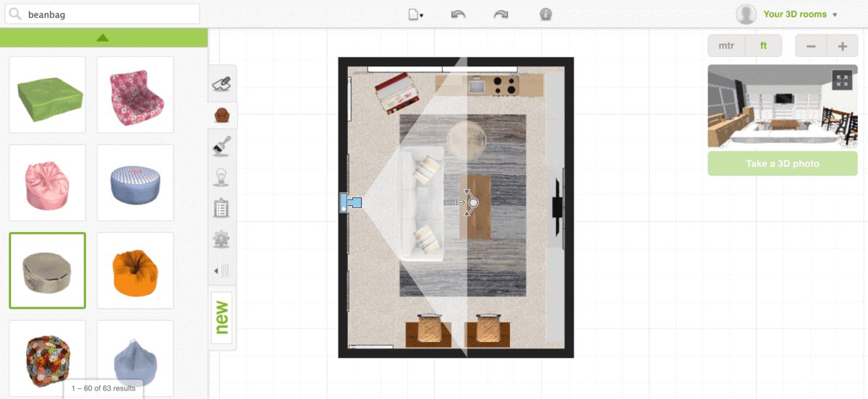Select the pink floral beanbag chair
868x399 pixels.
(135, 95)
